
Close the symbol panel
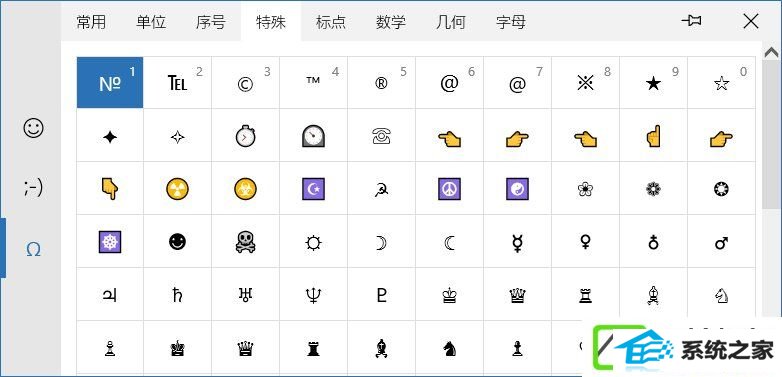click(751, 21)
